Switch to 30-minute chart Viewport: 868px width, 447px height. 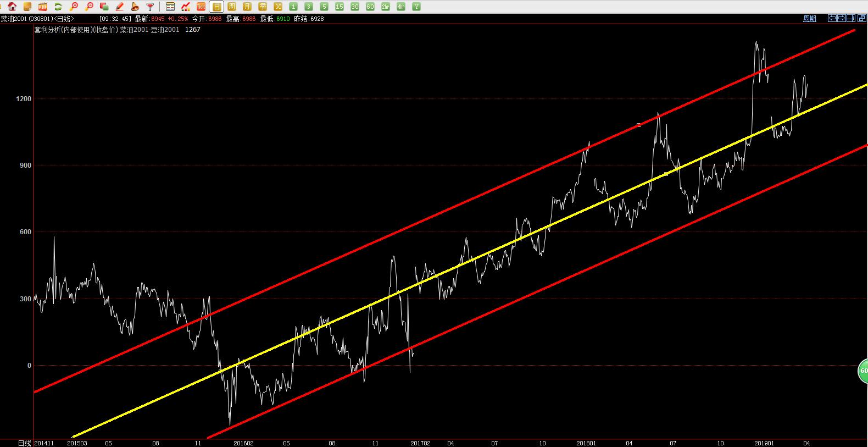pos(355,7)
